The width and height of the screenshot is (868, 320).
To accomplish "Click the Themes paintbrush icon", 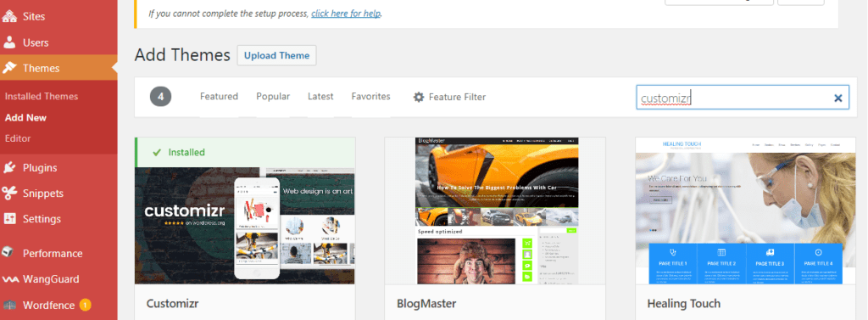I will (9, 68).
